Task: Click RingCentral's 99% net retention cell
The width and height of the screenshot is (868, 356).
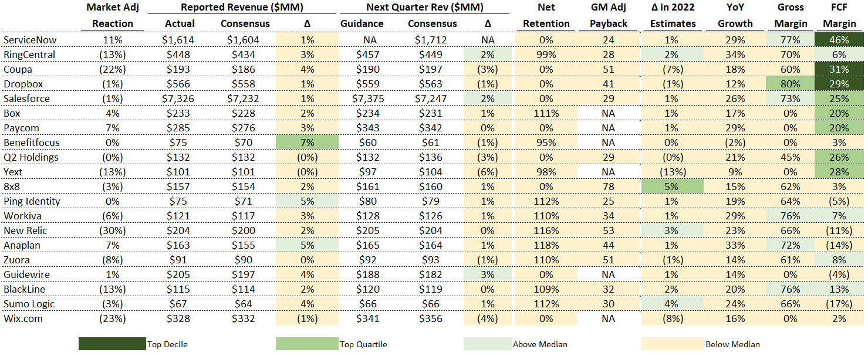Action: (x=546, y=55)
